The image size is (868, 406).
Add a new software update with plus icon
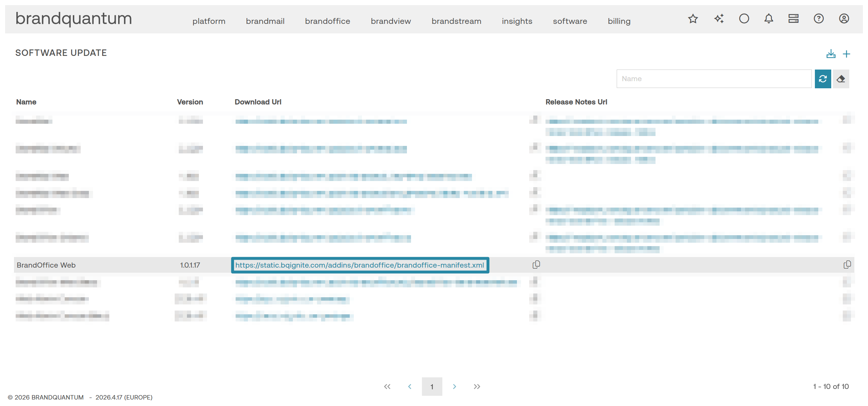847,54
